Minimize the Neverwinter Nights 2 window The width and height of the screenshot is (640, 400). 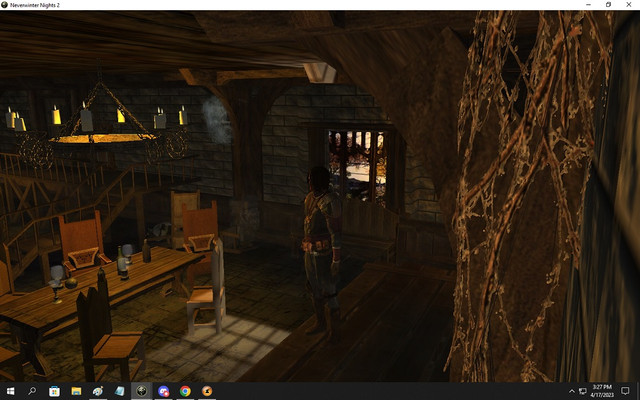(x=588, y=4)
